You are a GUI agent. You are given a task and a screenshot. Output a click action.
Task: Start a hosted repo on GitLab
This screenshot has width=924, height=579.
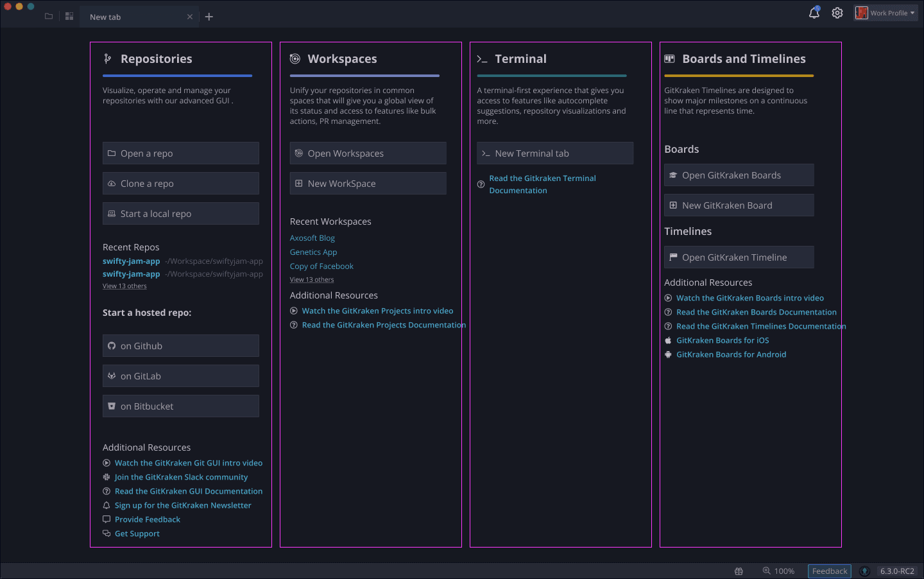point(181,376)
